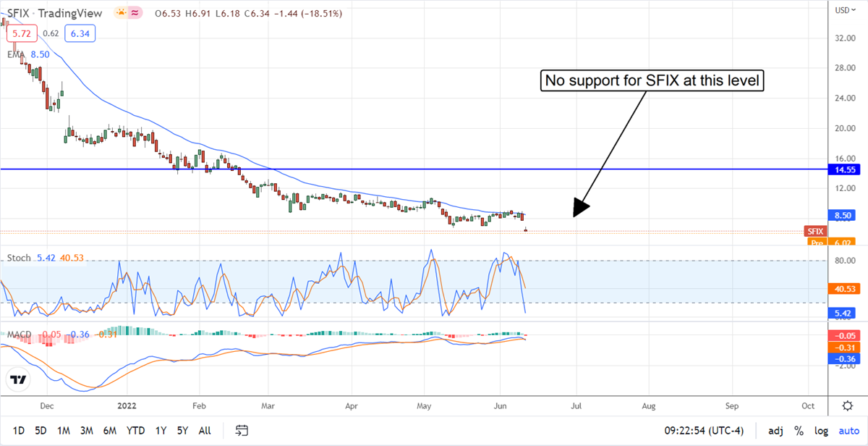Open the go to date calendar icon
Image resolution: width=868 pixels, height=446 pixels.
pyautogui.click(x=242, y=431)
